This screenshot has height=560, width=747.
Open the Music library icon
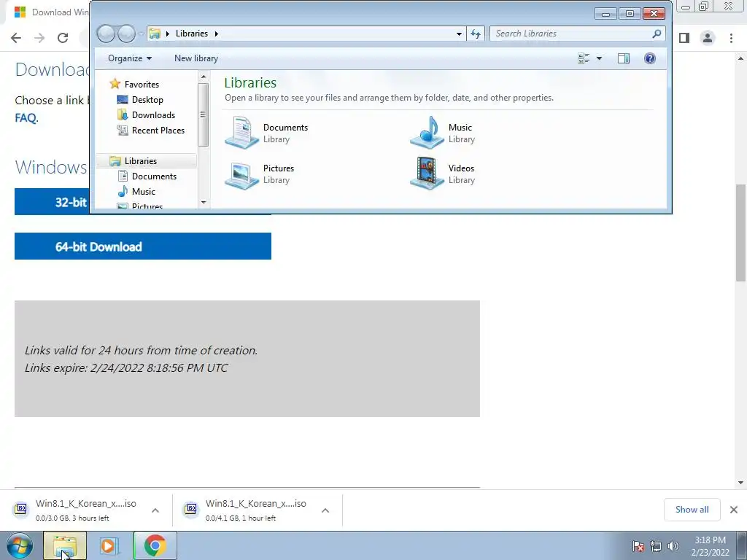point(427,133)
